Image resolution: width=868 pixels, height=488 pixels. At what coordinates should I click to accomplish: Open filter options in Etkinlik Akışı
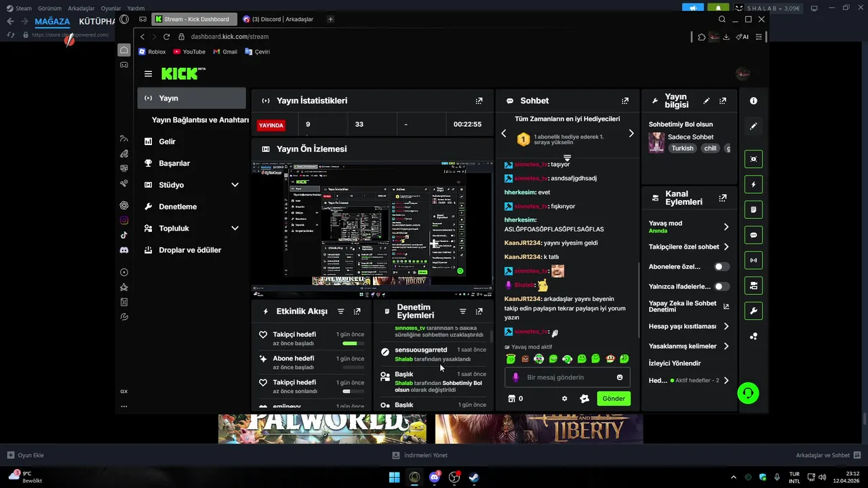340,311
